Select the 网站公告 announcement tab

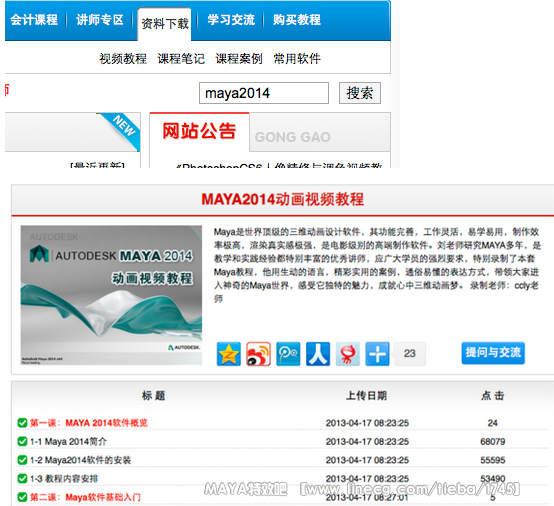tap(199, 131)
